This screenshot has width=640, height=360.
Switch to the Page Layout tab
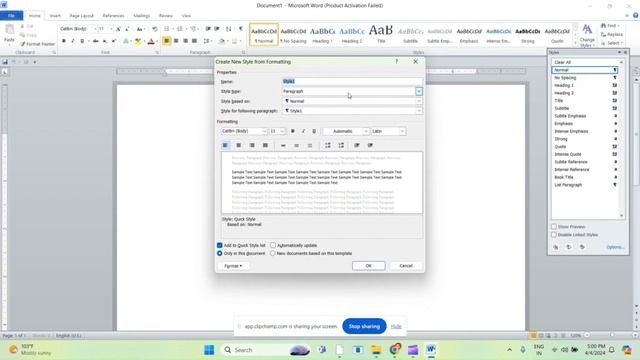[82, 16]
